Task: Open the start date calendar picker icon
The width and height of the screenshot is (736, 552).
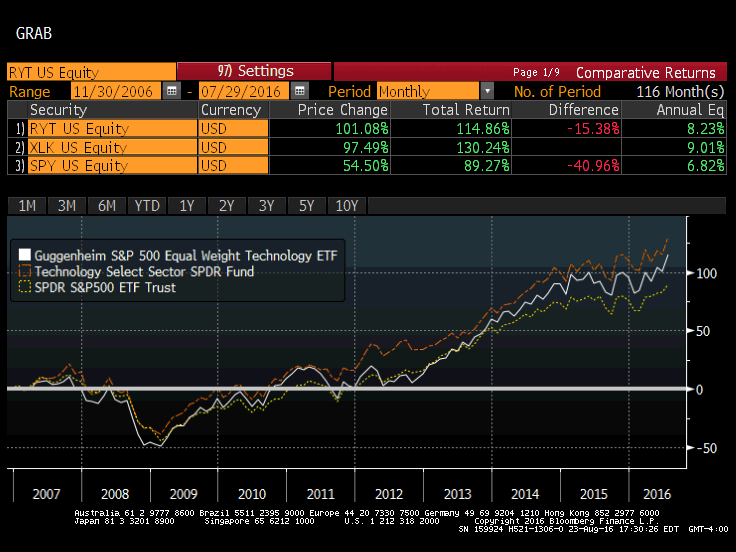Action: point(171,91)
